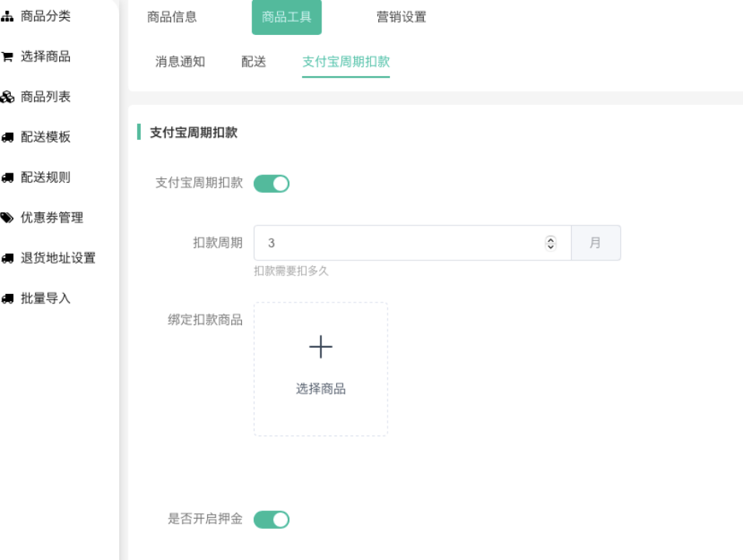This screenshot has height=560, width=743.
Task: Turn off the 是否开启押金 switch
Action: [272, 520]
